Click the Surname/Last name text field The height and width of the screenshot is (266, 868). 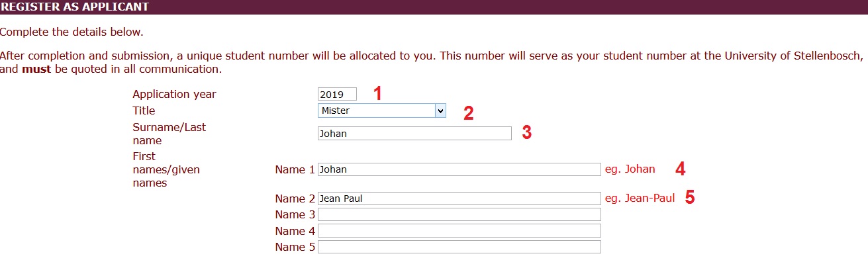[x=414, y=134]
